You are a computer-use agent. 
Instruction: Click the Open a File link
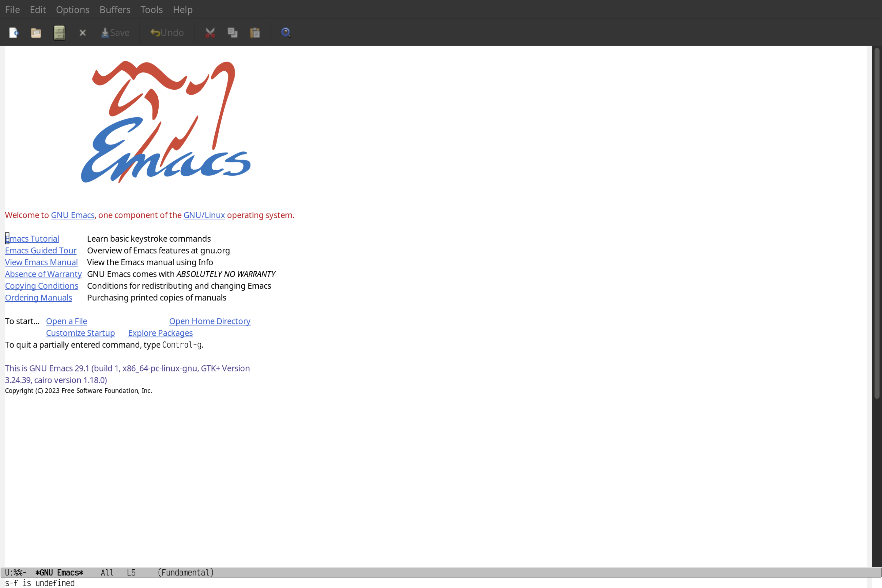tap(66, 321)
